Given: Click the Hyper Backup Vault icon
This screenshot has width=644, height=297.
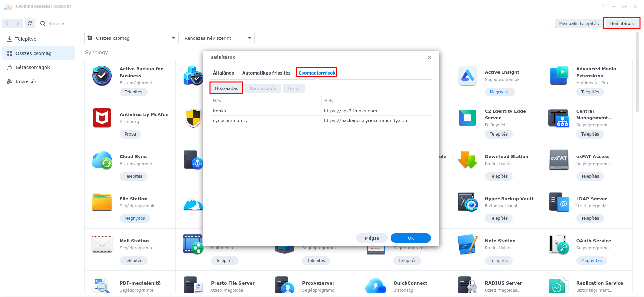Looking at the screenshot, I should [468, 202].
